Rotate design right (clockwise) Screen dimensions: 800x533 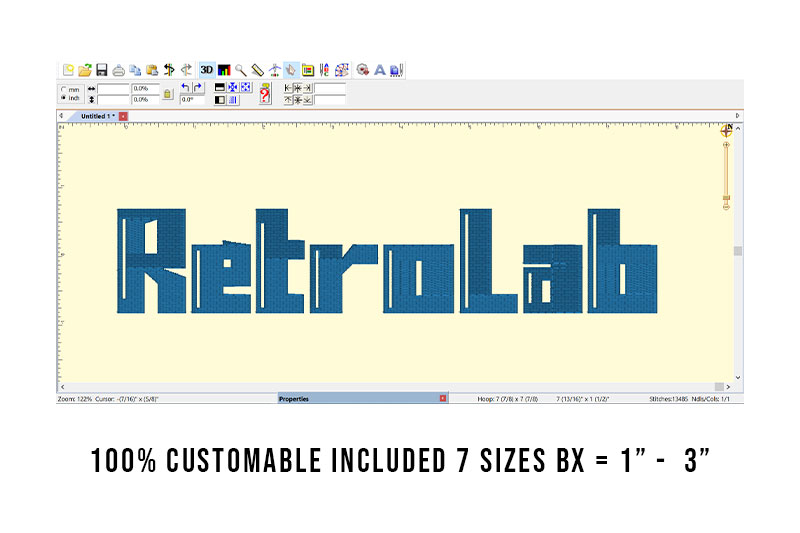pyautogui.click(x=198, y=88)
